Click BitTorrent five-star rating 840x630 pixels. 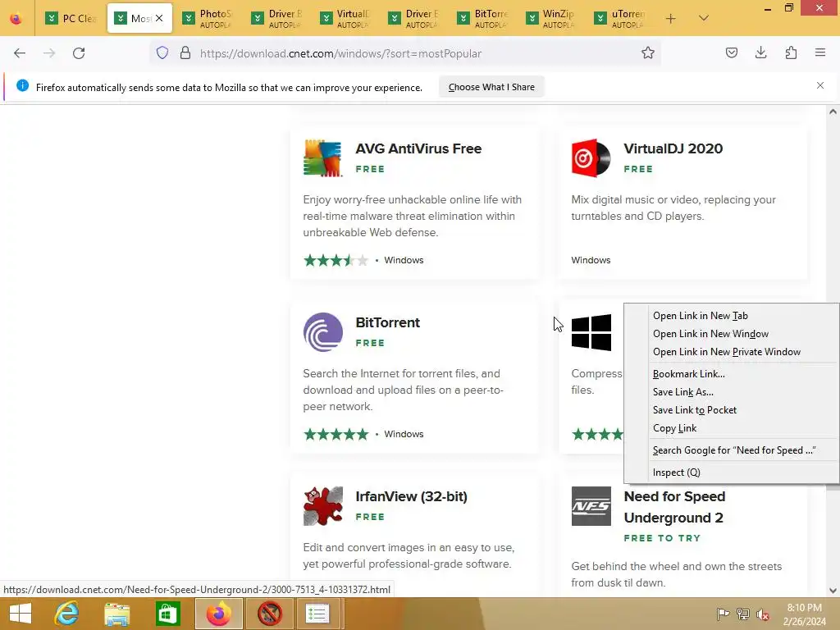336,434
